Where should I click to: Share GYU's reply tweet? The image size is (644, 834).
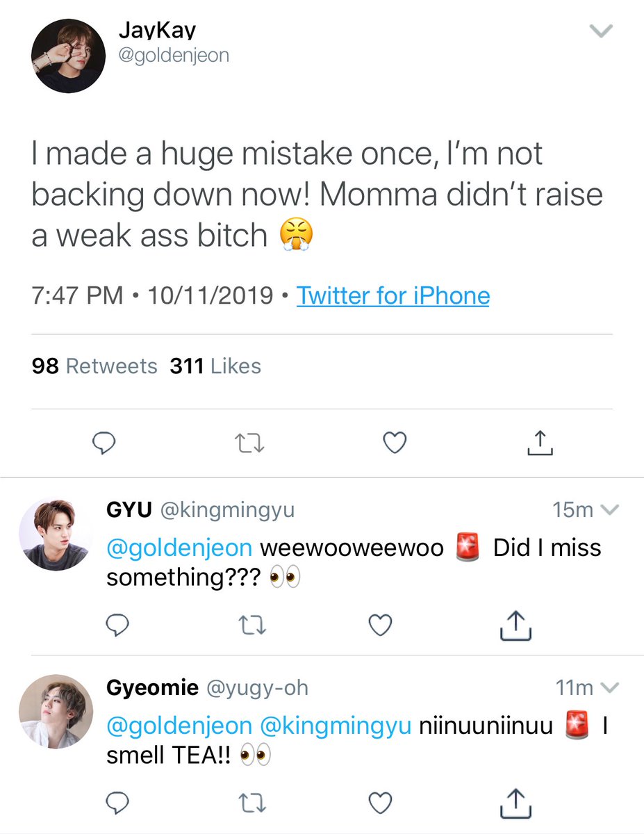516,625
